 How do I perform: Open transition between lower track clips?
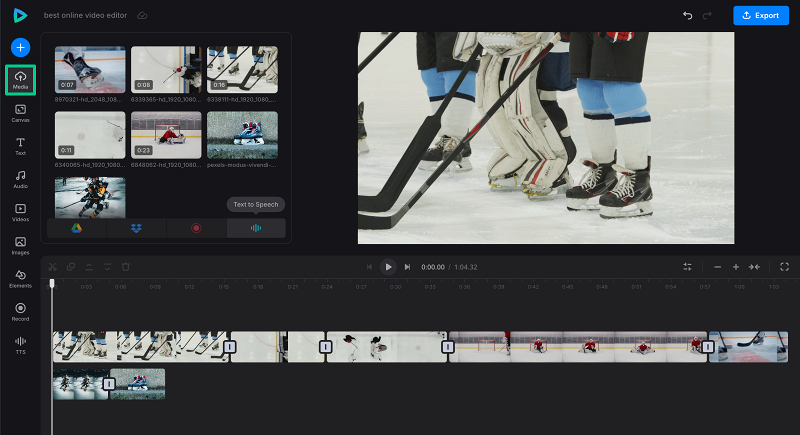point(109,383)
